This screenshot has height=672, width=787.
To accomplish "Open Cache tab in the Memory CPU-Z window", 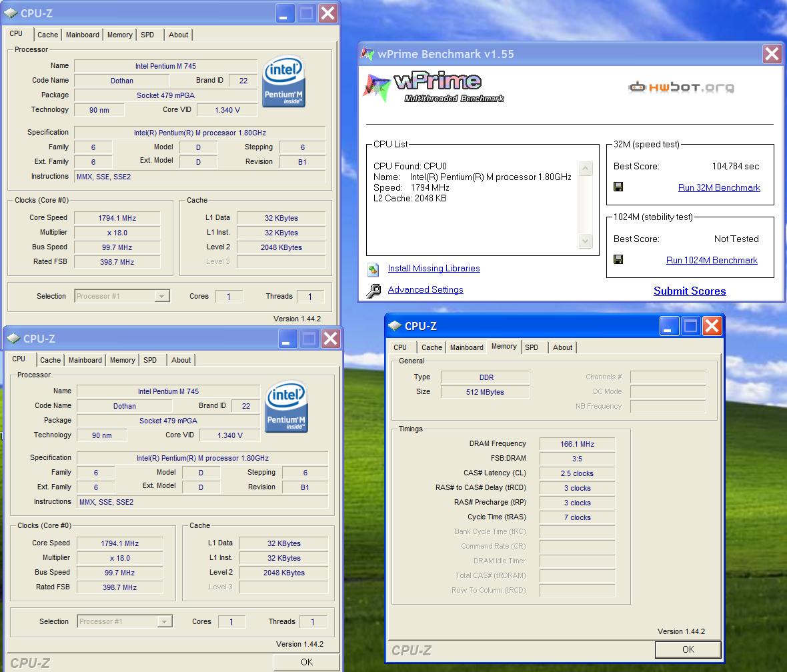I will 432,347.
